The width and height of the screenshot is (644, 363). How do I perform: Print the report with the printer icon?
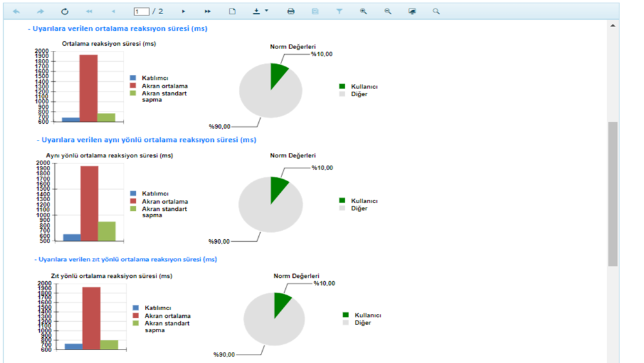[291, 12]
